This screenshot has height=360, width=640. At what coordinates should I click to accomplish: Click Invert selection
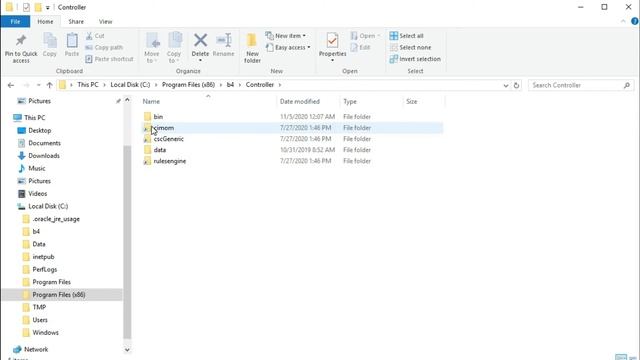(415, 59)
